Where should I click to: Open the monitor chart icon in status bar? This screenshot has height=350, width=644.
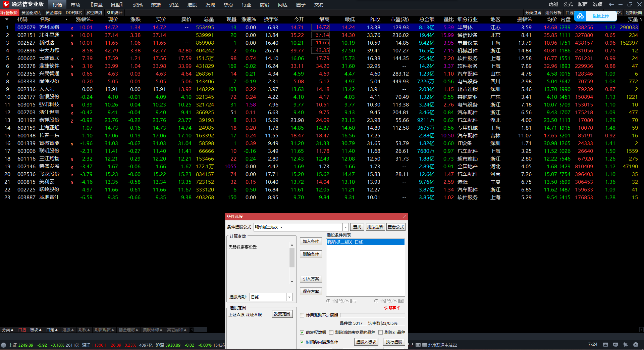coord(615,345)
